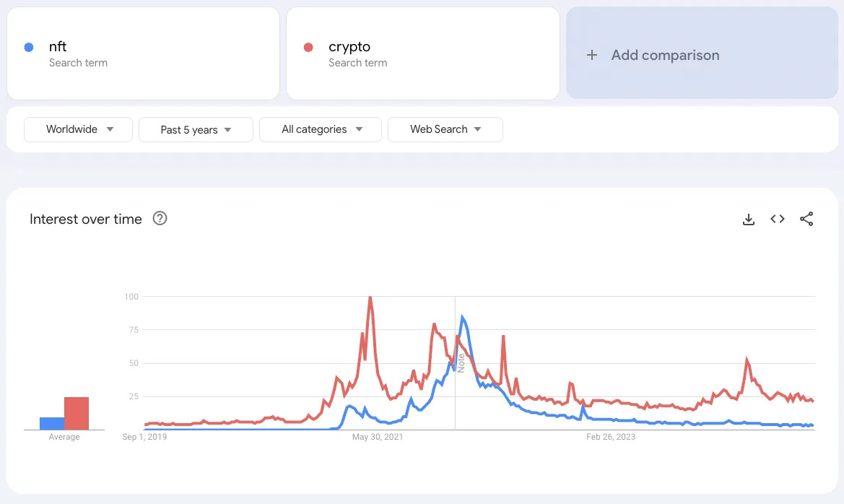This screenshot has height=504, width=844.
Task: Click the nft line peak
Action: coord(462,317)
